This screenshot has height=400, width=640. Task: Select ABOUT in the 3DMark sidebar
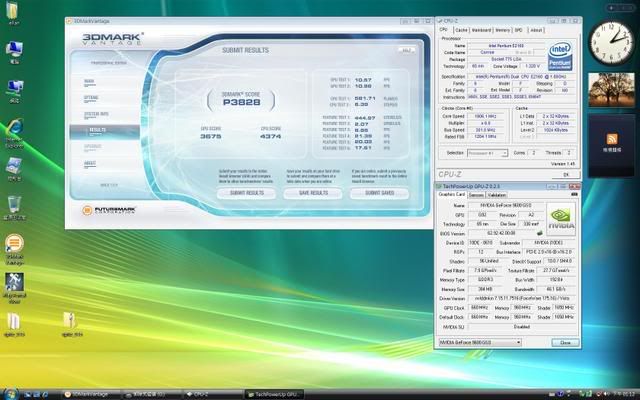point(90,164)
